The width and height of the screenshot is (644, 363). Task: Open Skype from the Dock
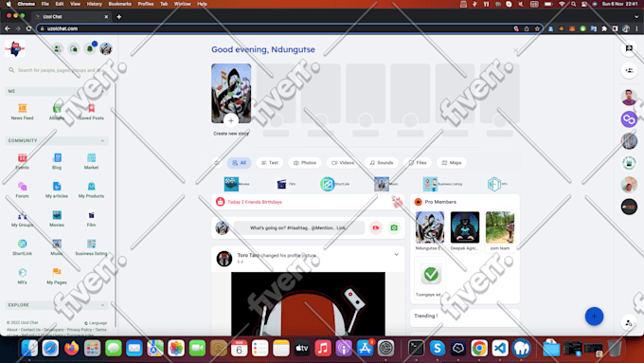coord(438,348)
